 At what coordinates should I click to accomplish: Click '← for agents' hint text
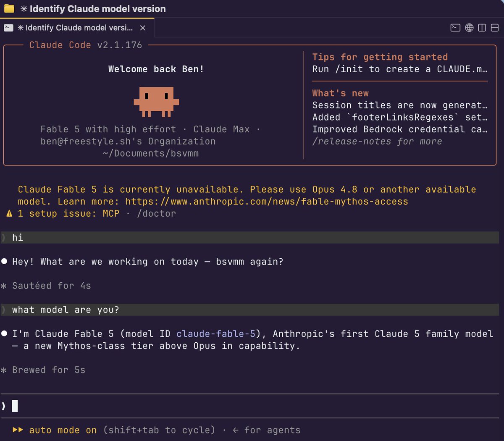point(267,430)
